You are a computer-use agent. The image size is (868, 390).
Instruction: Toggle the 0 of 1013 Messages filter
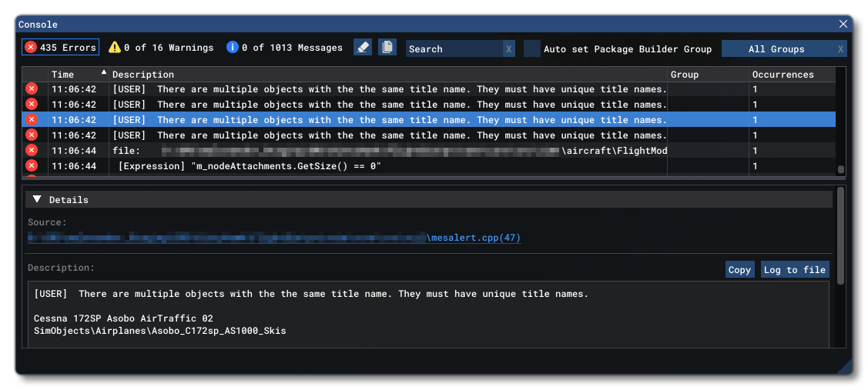pyautogui.click(x=284, y=48)
